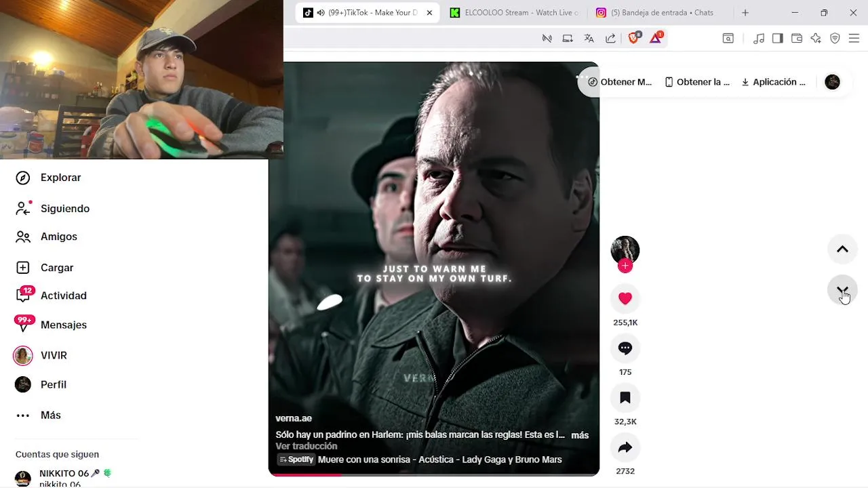The height and width of the screenshot is (488, 868).
Task: Share the video via the arrow icon
Action: (x=625, y=447)
